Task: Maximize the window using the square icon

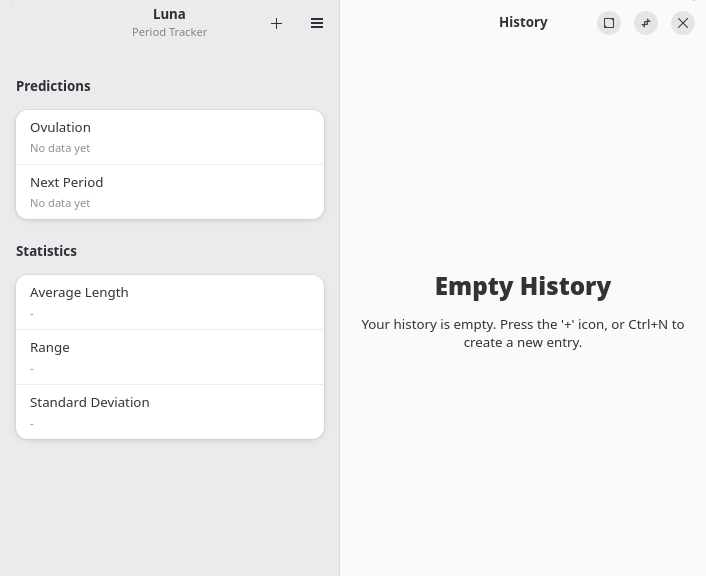Action: pos(609,23)
